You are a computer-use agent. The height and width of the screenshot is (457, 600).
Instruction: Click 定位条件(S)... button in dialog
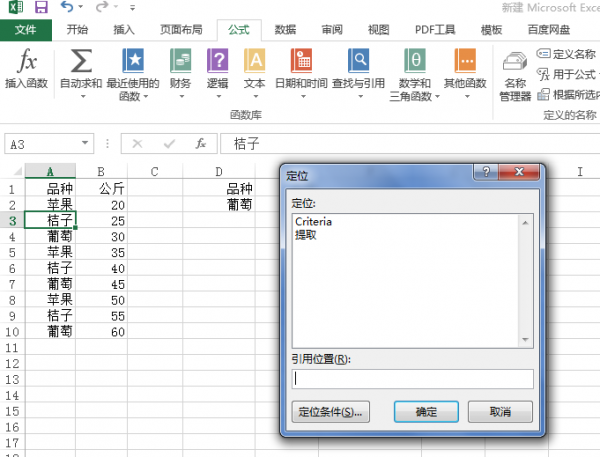click(331, 412)
